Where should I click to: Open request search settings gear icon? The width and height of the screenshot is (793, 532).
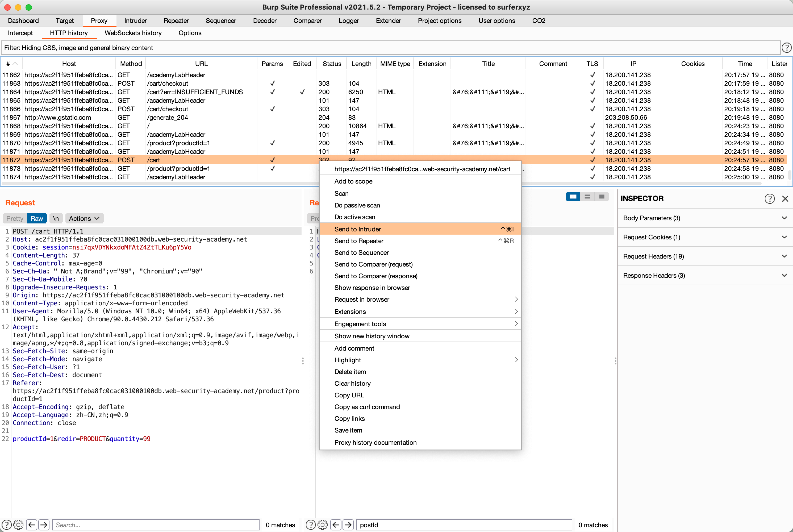(x=18, y=525)
